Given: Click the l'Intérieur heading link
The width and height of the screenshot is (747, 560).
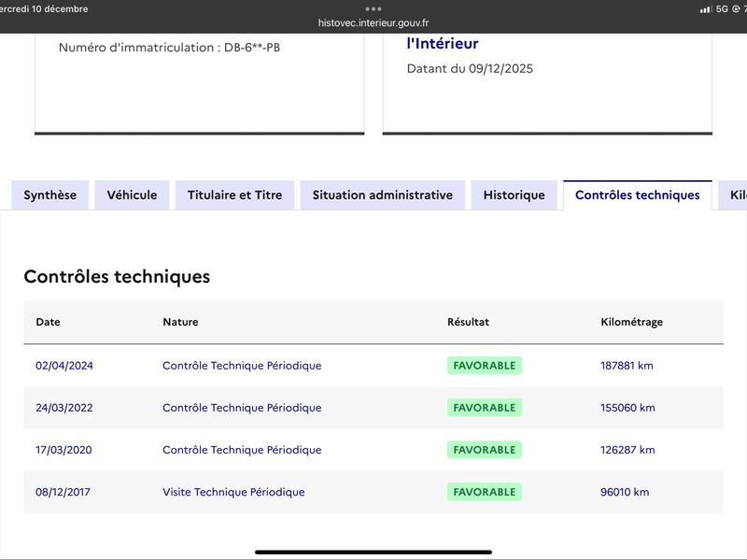Looking at the screenshot, I should (443, 43).
